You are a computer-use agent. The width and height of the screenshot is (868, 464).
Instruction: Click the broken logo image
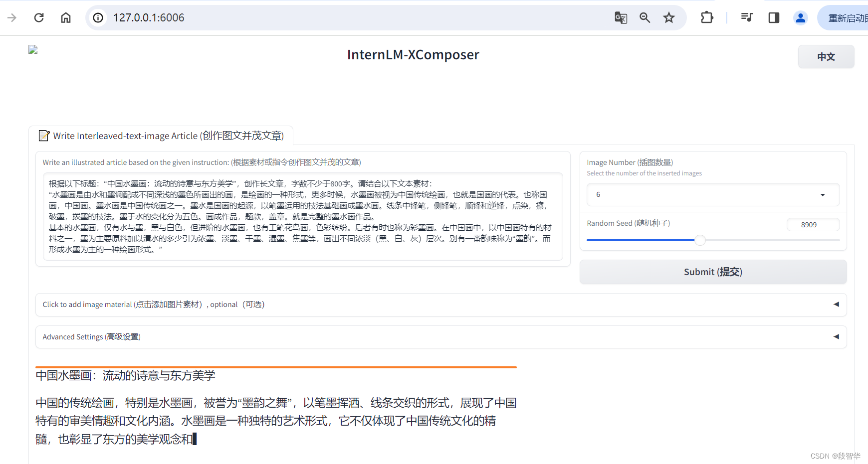(33, 49)
